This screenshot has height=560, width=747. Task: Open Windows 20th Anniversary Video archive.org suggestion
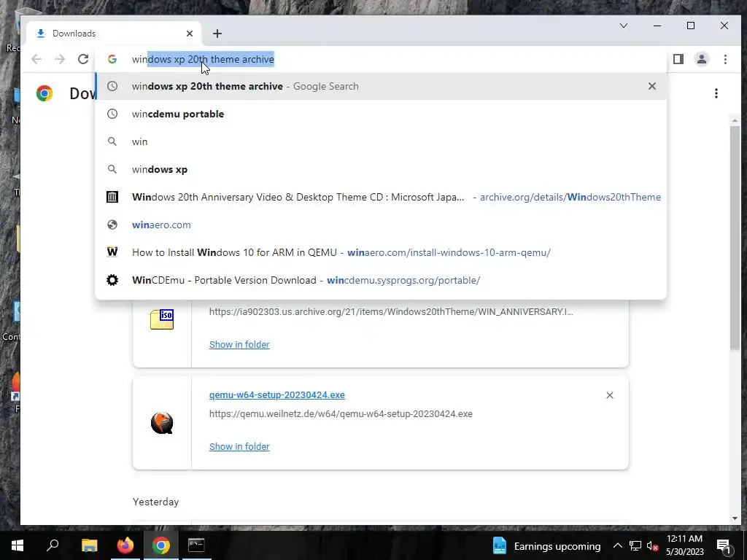click(381, 197)
